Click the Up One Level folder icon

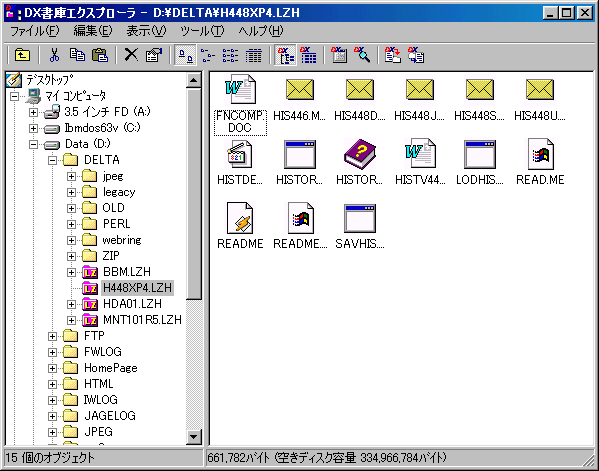point(23,55)
